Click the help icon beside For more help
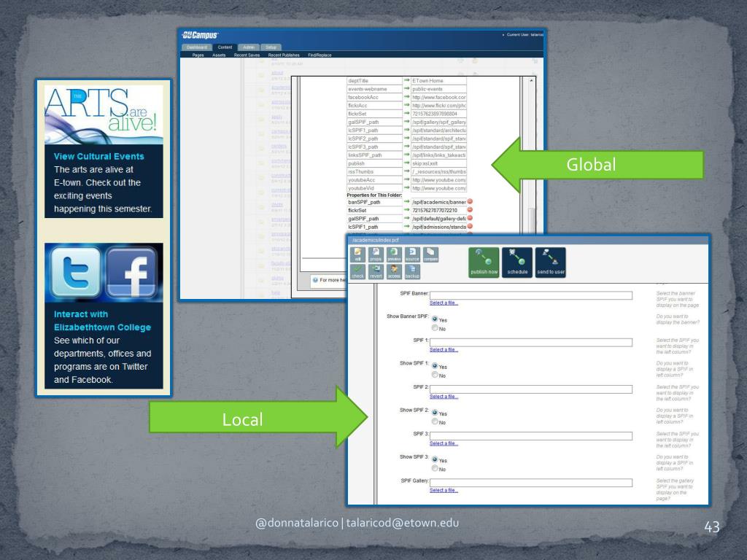The image size is (747, 560). point(315,280)
